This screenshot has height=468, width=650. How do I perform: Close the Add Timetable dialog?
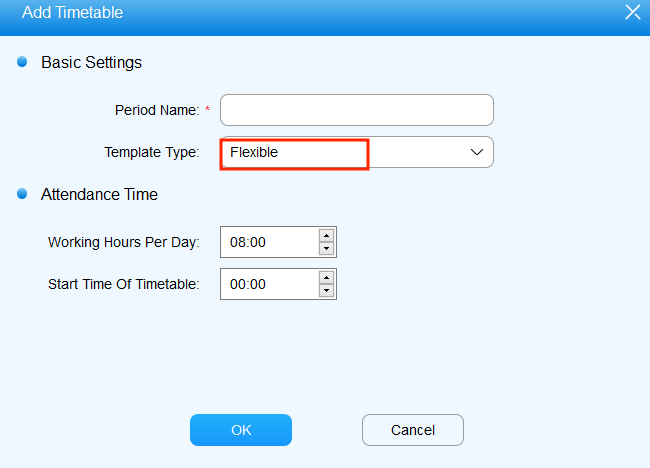tap(632, 13)
